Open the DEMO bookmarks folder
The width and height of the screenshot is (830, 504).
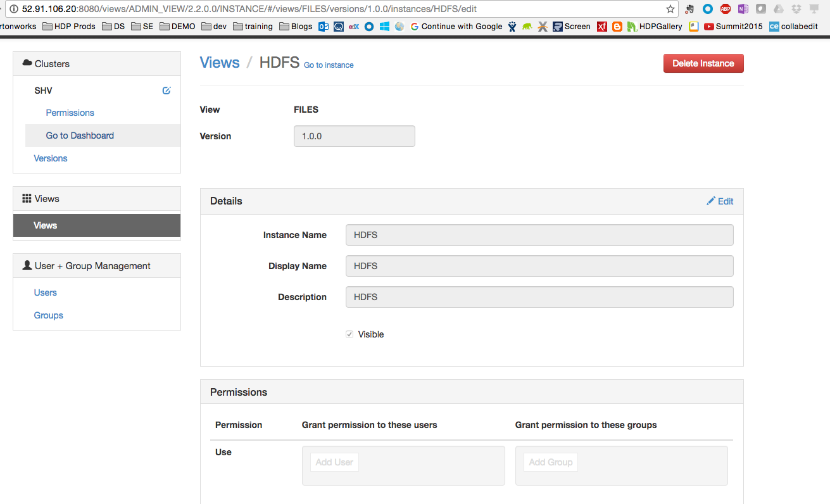tap(177, 27)
